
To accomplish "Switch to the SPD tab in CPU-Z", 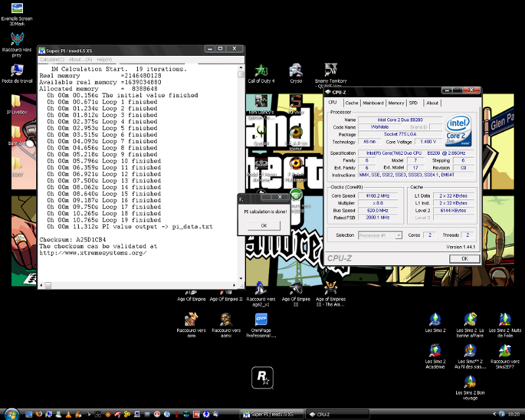I will point(413,103).
